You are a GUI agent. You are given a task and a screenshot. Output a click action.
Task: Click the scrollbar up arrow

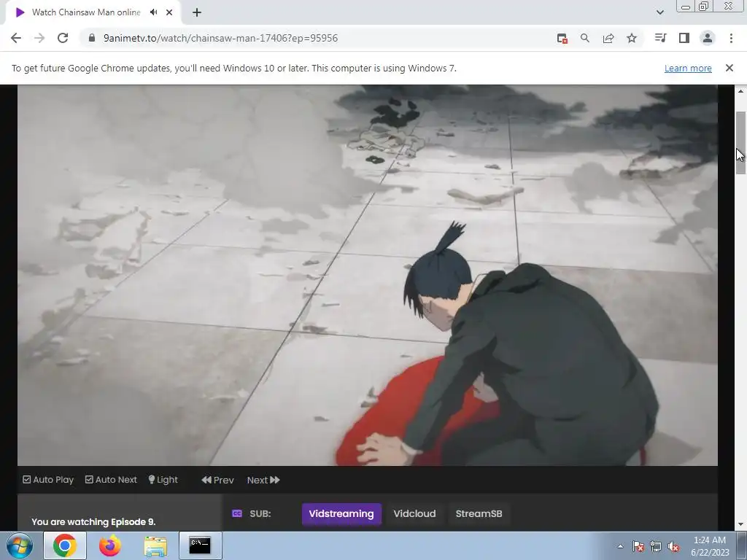pyautogui.click(x=740, y=90)
